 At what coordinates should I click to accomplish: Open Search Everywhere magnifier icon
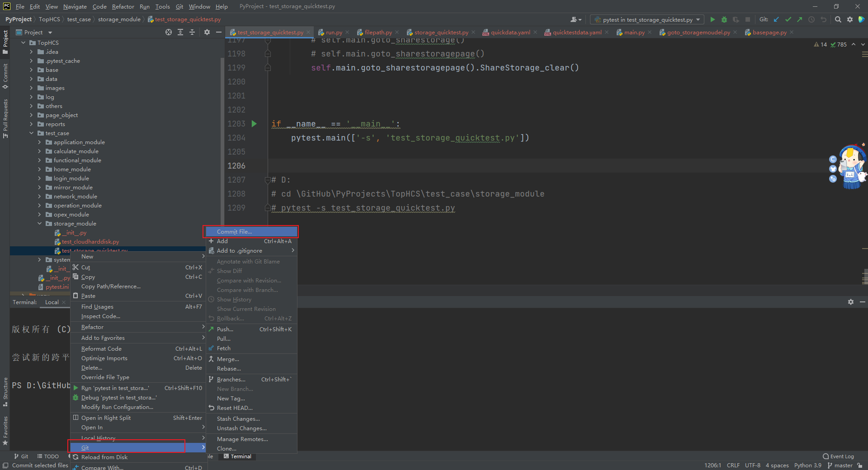tap(838, 19)
